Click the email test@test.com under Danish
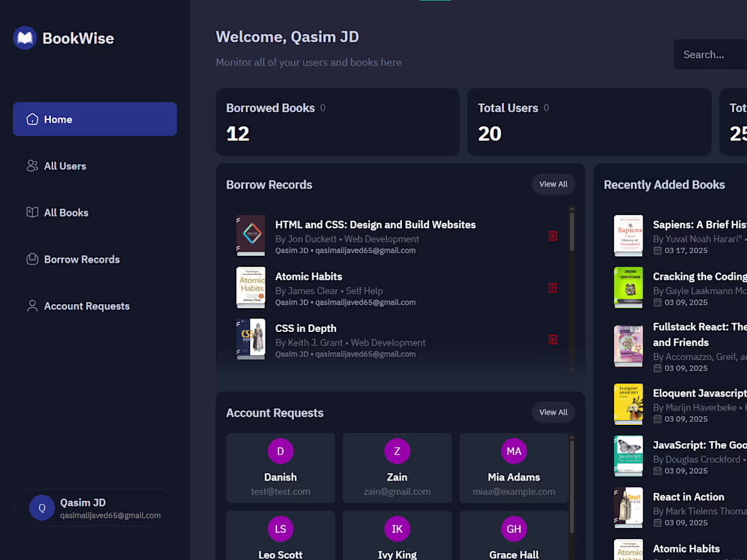This screenshot has height=560, width=747. point(280,491)
